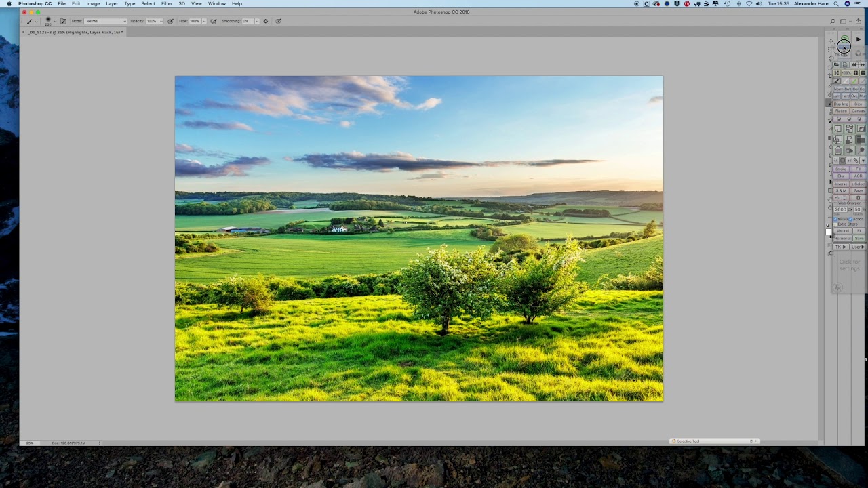Open macOS Spotlight search icon
This screenshot has height=488, width=868.
click(x=837, y=4)
